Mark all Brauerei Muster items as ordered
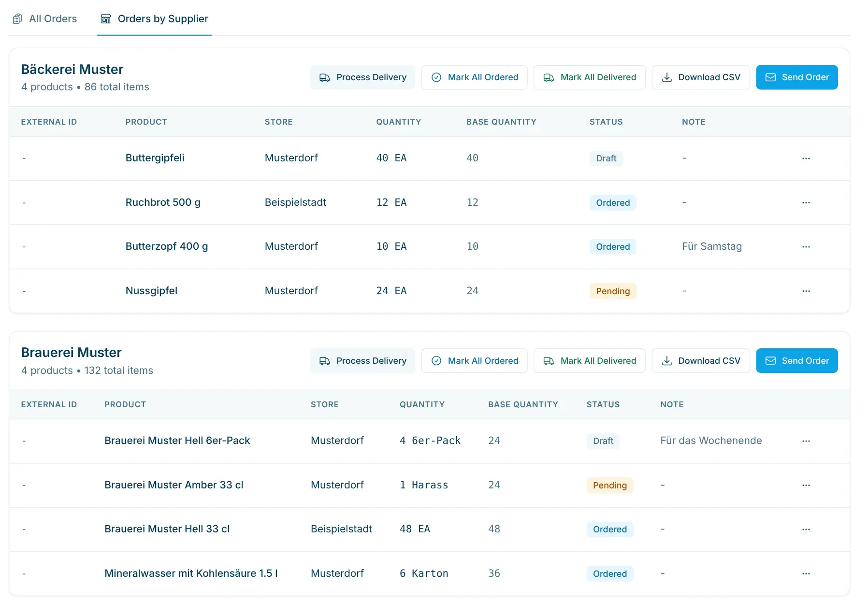868x614 pixels. (x=474, y=361)
